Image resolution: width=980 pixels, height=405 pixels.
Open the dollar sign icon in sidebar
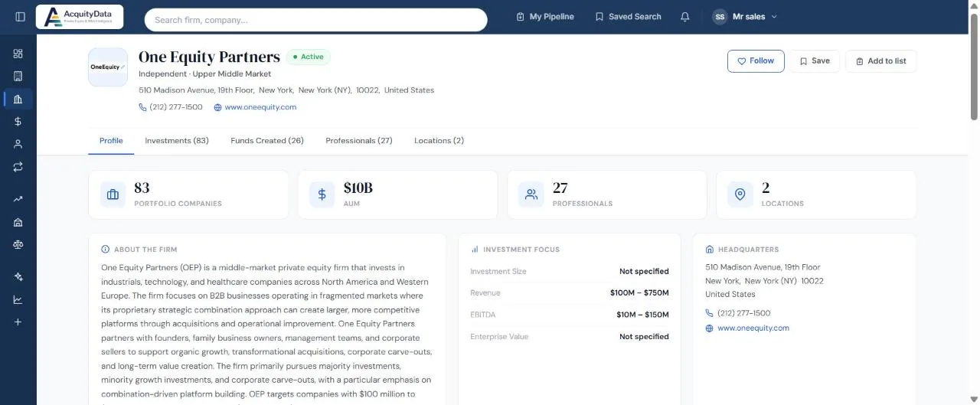pyautogui.click(x=18, y=122)
